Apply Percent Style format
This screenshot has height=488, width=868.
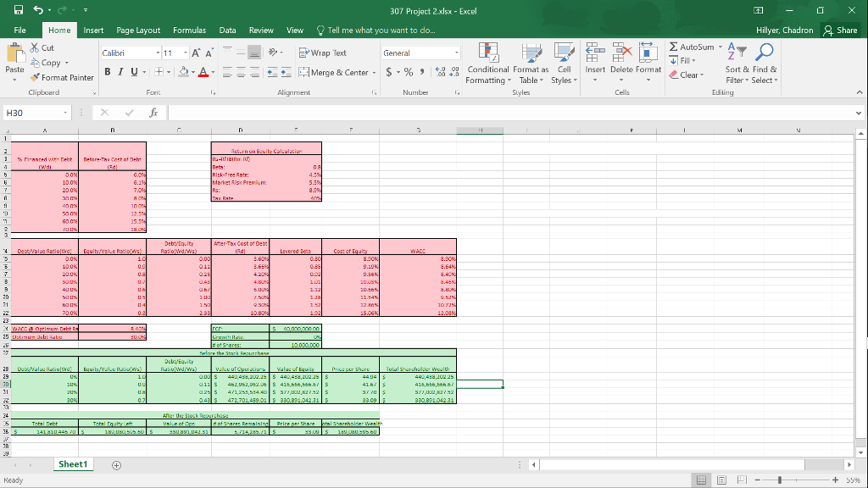pyautogui.click(x=409, y=72)
